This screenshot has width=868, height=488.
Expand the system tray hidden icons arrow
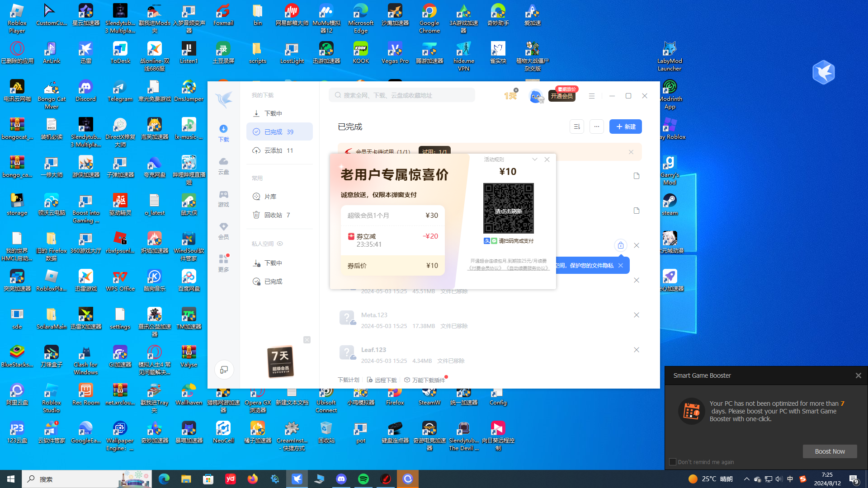pos(746,479)
